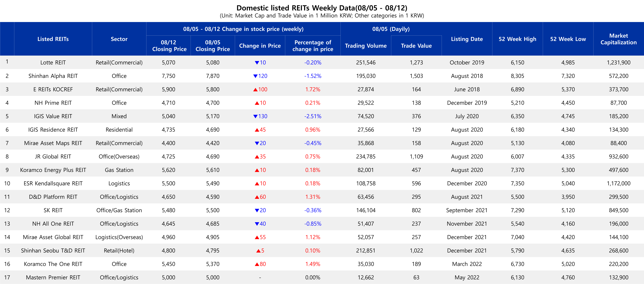Image resolution: width=644 pixels, height=284 pixels.
Task: Click the 0.00% value for Mastern Premier
Action: (x=313, y=277)
